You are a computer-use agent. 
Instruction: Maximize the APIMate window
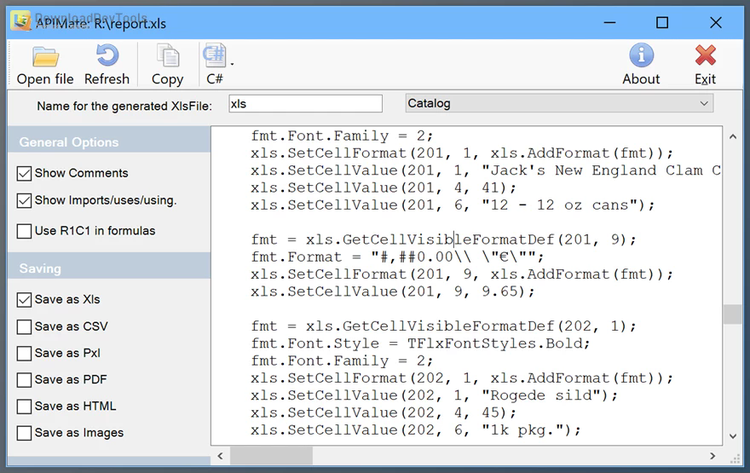(x=662, y=22)
